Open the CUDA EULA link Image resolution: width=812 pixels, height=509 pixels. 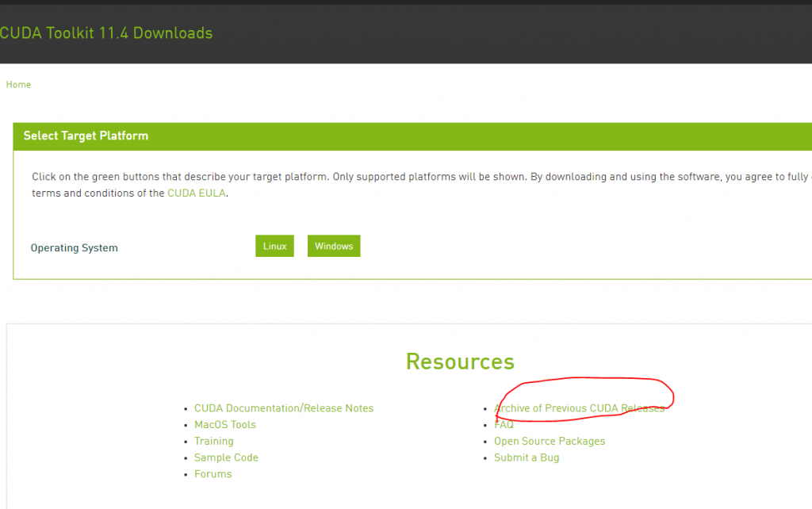(x=197, y=193)
